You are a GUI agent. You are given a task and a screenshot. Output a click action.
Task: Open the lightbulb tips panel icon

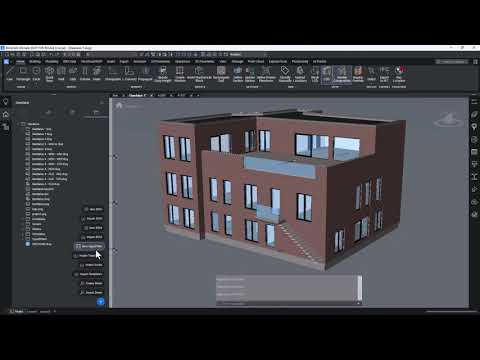(x=6, y=102)
